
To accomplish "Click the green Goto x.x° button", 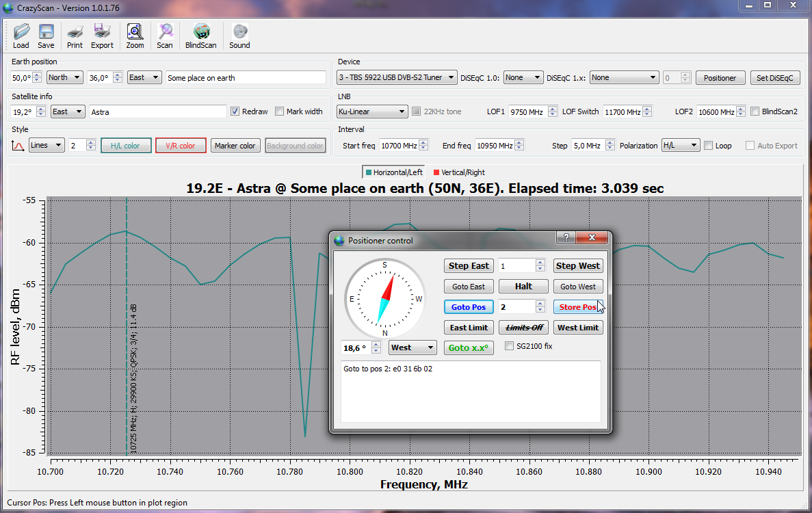I will point(469,348).
